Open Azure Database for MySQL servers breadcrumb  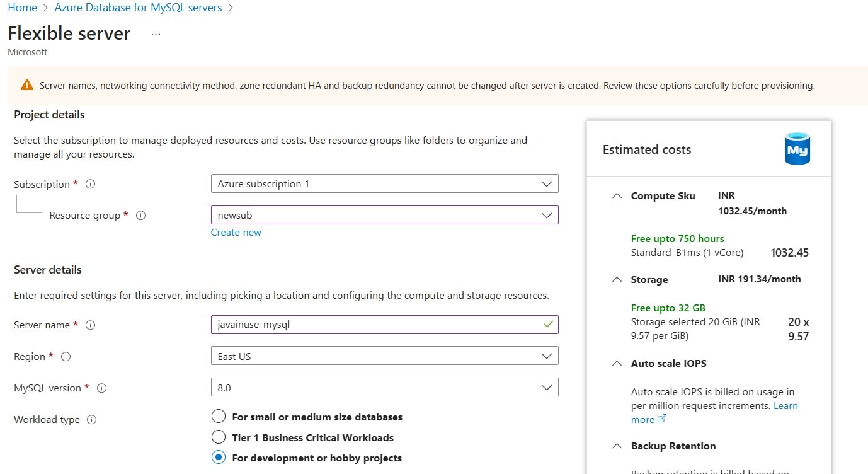click(x=139, y=8)
